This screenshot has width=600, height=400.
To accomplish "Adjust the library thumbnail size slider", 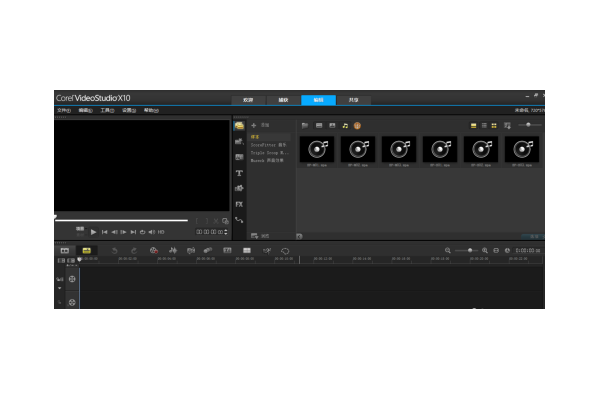I will click(530, 125).
